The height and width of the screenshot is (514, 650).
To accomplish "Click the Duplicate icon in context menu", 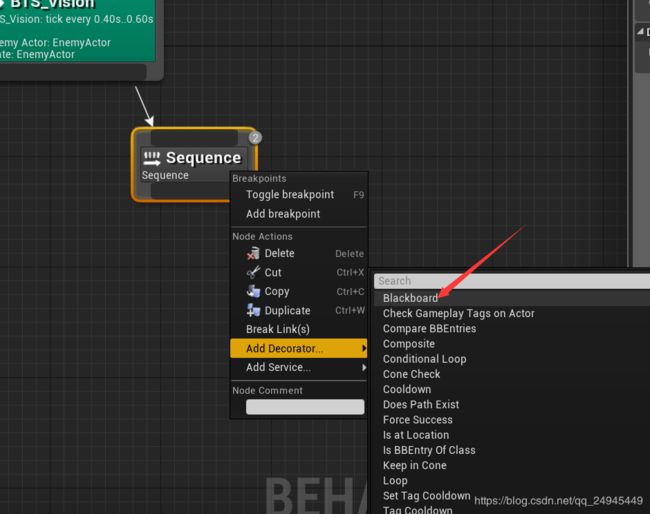I will [253, 310].
